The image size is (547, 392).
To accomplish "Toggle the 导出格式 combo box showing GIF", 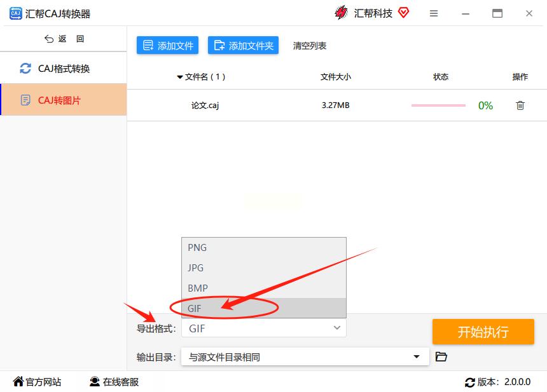I will pyautogui.click(x=264, y=328).
